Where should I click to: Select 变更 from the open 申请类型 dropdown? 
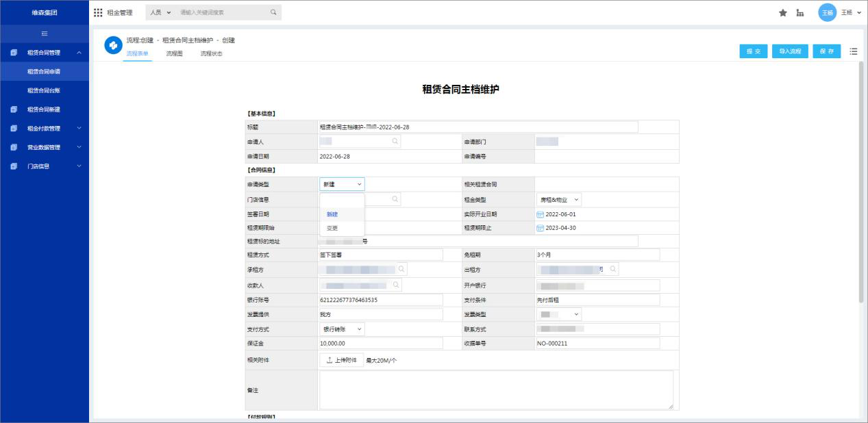click(333, 228)
